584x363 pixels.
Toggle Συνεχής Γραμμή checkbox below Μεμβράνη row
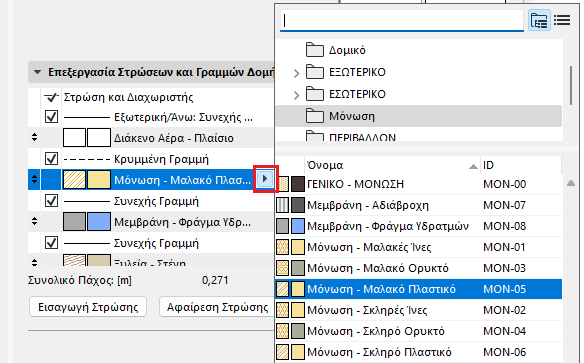pos(51,243)
